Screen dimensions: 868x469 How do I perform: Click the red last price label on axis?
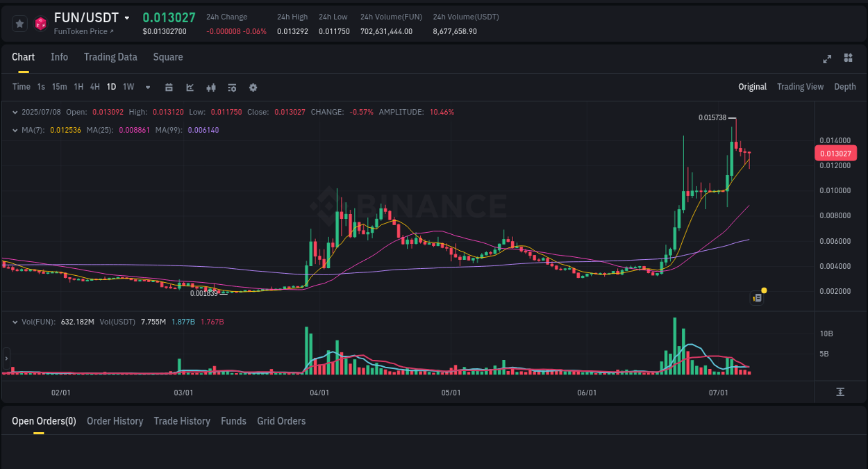pyautogui.click(x=835, y=153)
